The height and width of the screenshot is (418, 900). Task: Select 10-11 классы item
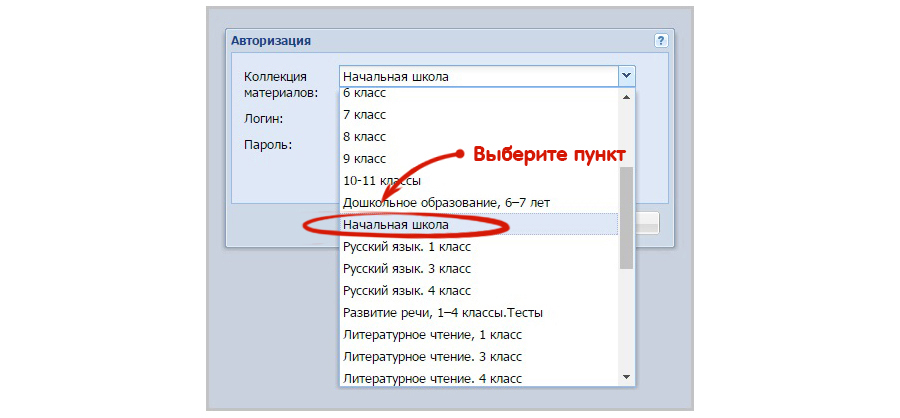pyautogui.click(x=381, y=181)
